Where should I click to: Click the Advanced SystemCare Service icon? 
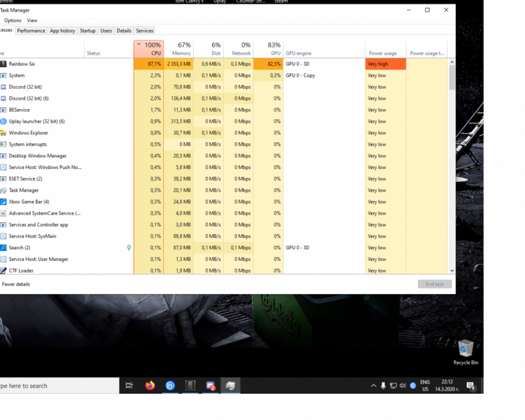pos(3,213)
